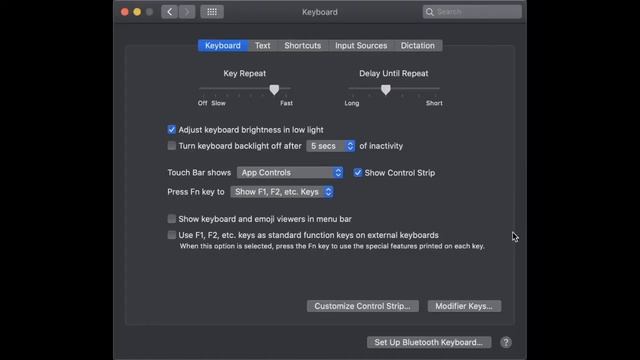The height and width of the screenshot is (360, 640).
Task: Open the Dictation tab
Action: pyautogui.click(x=418, y=45)
